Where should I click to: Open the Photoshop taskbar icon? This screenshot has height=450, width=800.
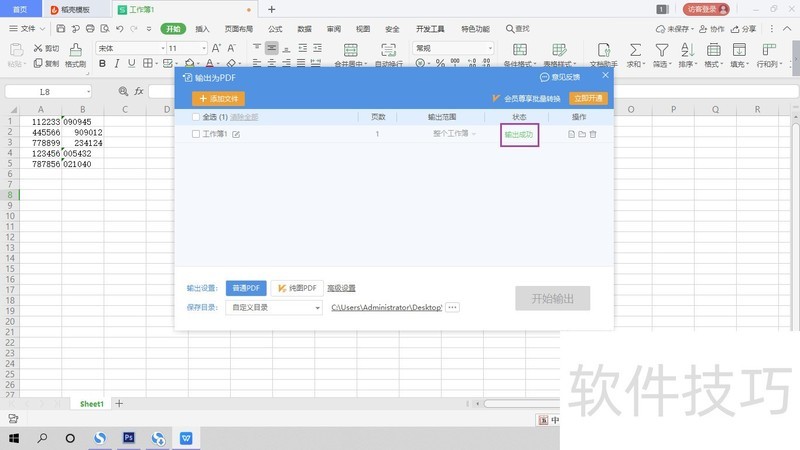[x=129, y=437]
